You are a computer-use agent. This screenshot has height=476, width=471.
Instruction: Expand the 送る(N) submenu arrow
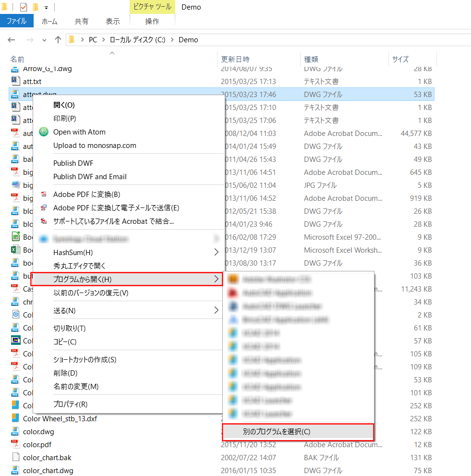[x=216, y=311]
